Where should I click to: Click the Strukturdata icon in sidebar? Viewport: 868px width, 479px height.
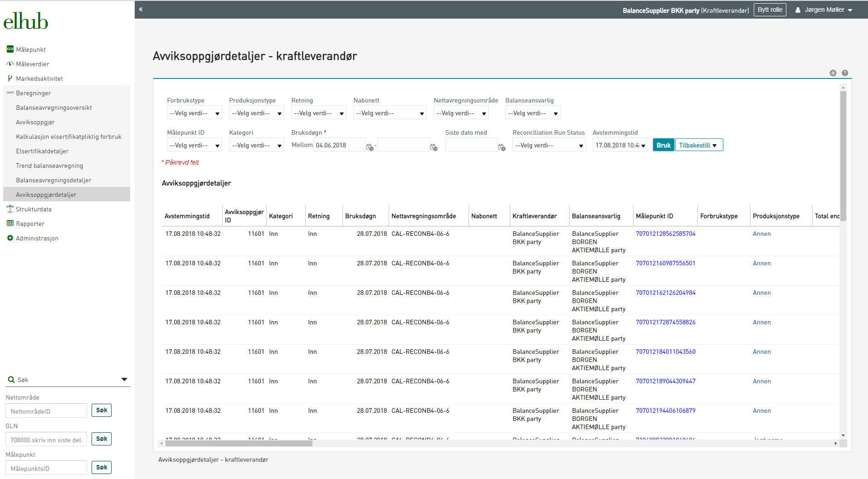coord(10,209)
